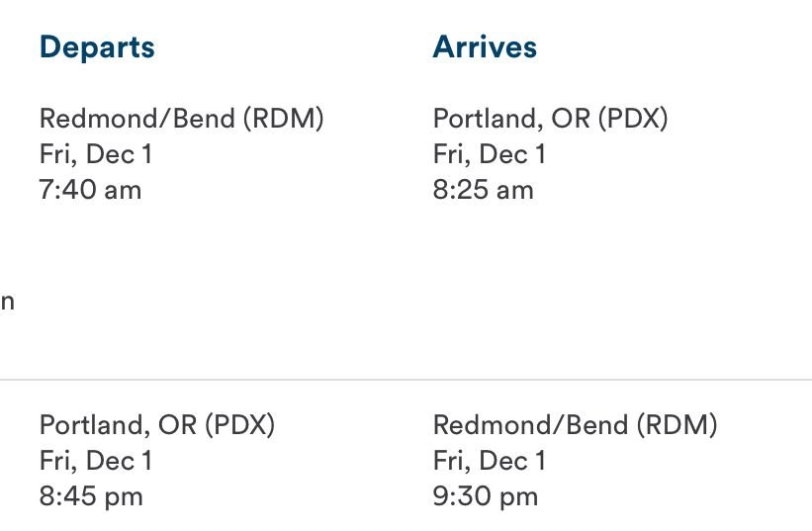Screen dimensions: 812x531
Task: Click Portland, OR city in evening departure row
Action: (118, 425)
